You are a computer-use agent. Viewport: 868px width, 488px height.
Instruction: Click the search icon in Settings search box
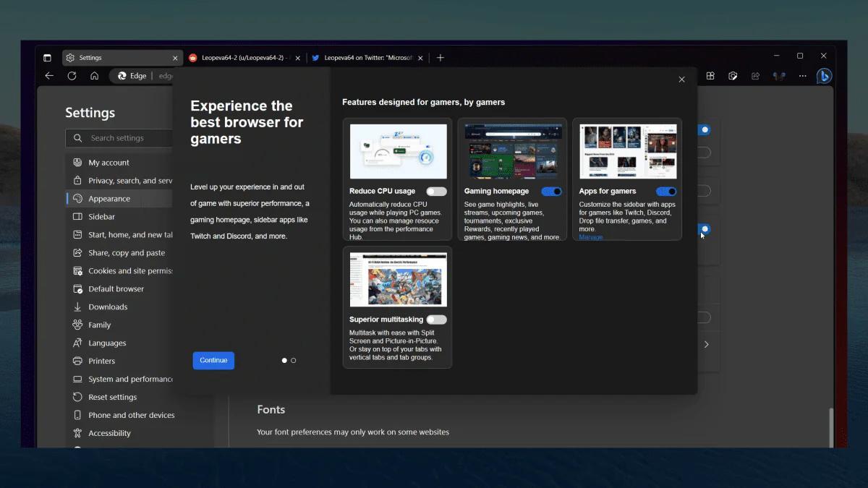[x=77, y=138]
